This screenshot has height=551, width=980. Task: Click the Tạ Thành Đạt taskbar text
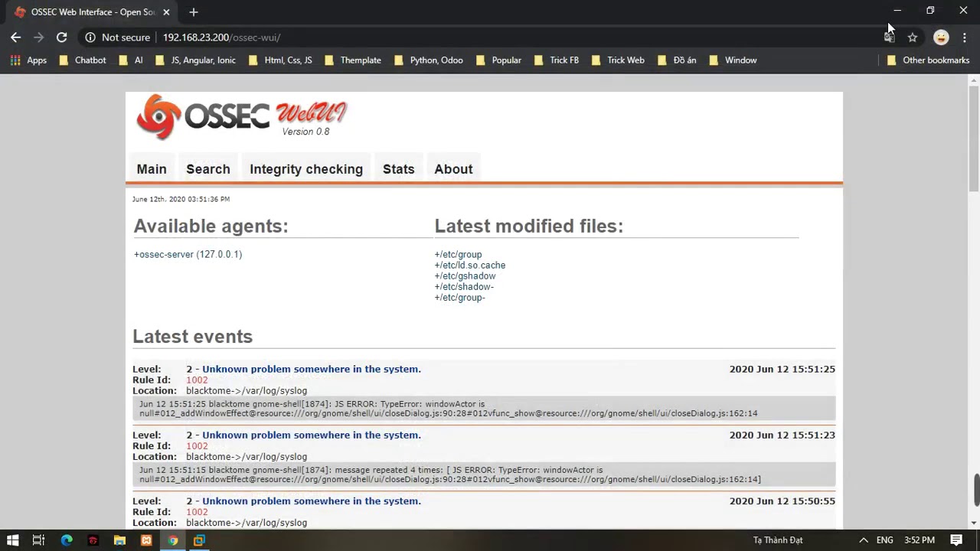click(778, 540)
